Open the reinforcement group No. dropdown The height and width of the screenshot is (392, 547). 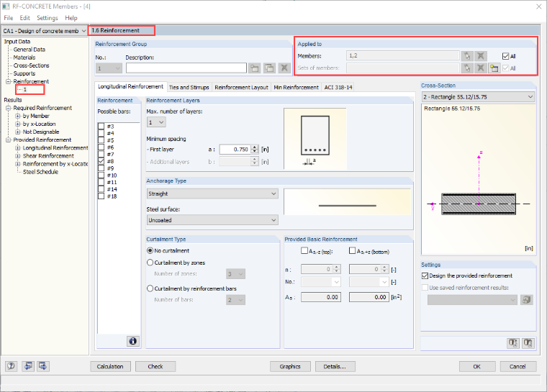(x=109, y=68)
